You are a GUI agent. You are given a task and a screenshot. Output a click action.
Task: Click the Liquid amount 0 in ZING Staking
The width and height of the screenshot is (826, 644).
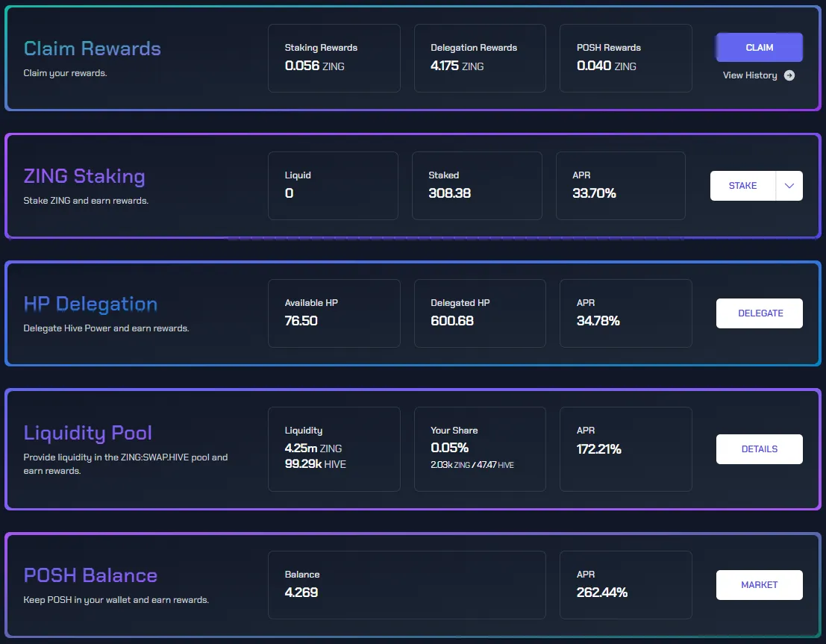pos(290,193)
